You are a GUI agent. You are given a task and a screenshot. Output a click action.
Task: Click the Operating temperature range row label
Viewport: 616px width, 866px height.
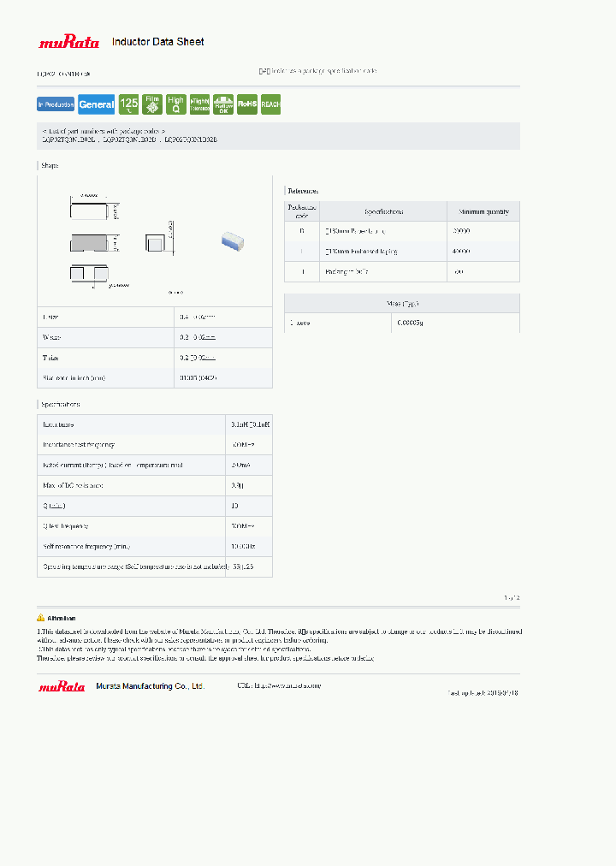pyautogui.click(x=136, y=566)
